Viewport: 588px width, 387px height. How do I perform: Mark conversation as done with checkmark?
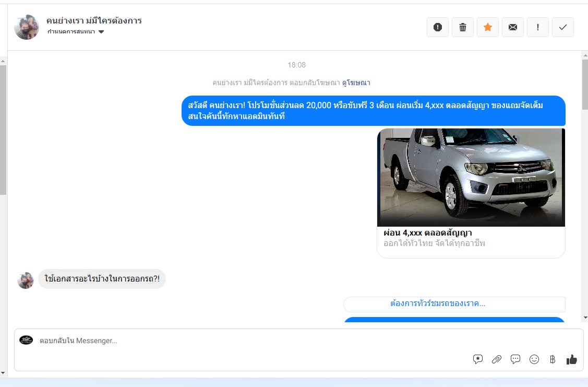click(562, 27)
